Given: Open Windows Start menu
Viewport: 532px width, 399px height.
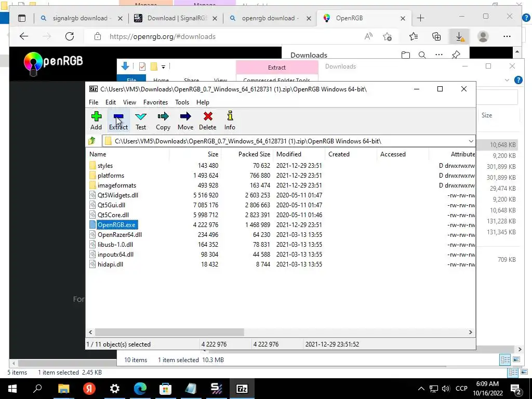Looking at the screenshot, I should (x=12, y=389).
